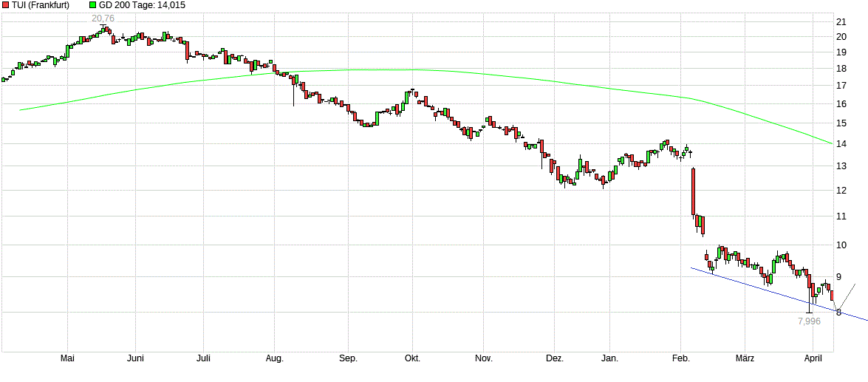Click the price axis label 8

pyautogui.click(x=838, y=313)
